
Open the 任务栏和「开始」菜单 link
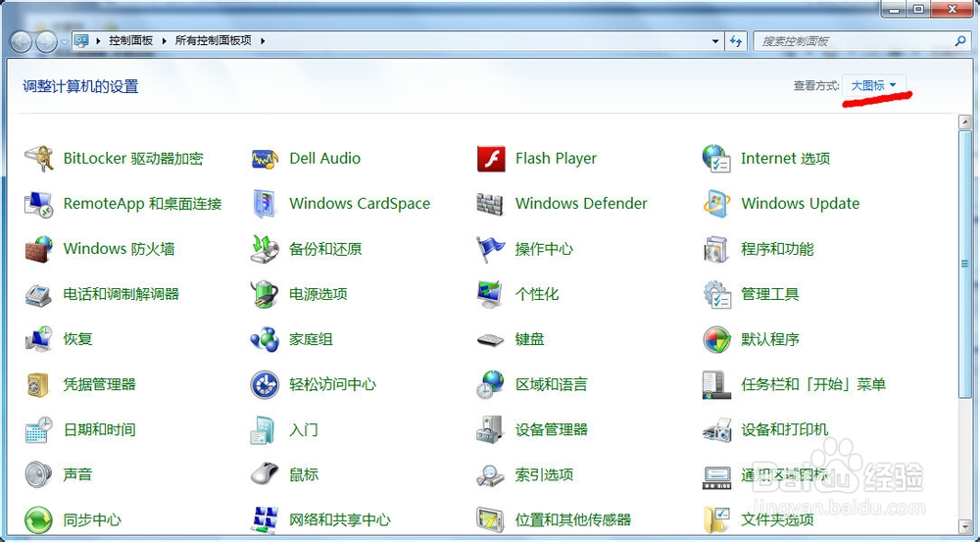click(x=813, y=384)
